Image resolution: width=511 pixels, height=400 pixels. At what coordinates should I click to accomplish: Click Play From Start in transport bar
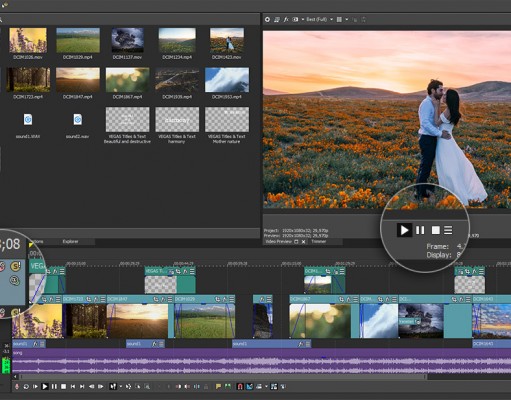(x=35, y=386)
